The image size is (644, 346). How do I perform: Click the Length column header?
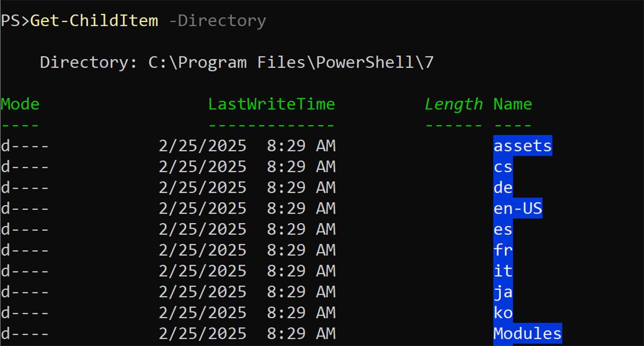click(453, 104)
